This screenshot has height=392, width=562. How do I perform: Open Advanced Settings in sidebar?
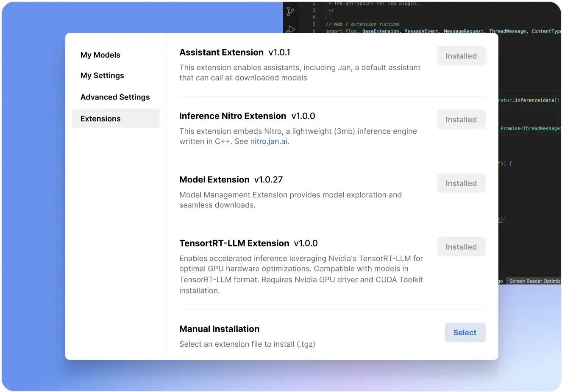(x=115, y=97)
